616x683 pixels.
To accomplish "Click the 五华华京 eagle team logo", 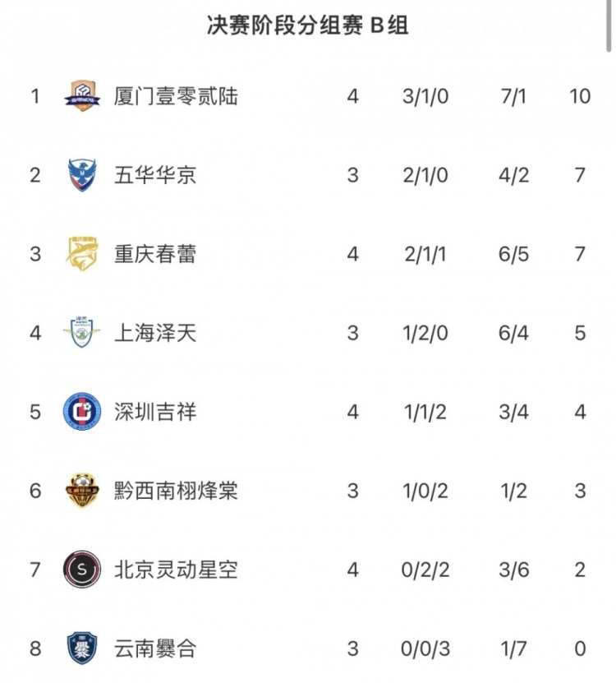I will coord(82,175).
